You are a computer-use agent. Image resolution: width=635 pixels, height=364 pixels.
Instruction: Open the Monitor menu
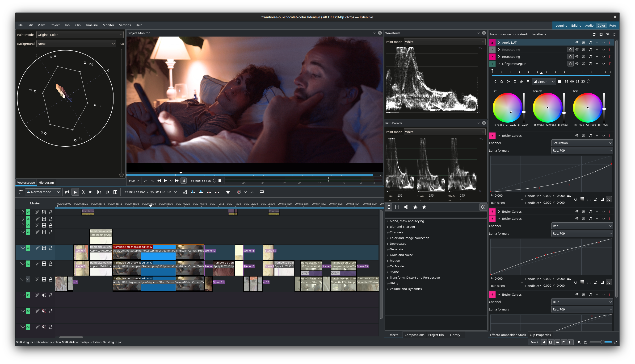108,25
